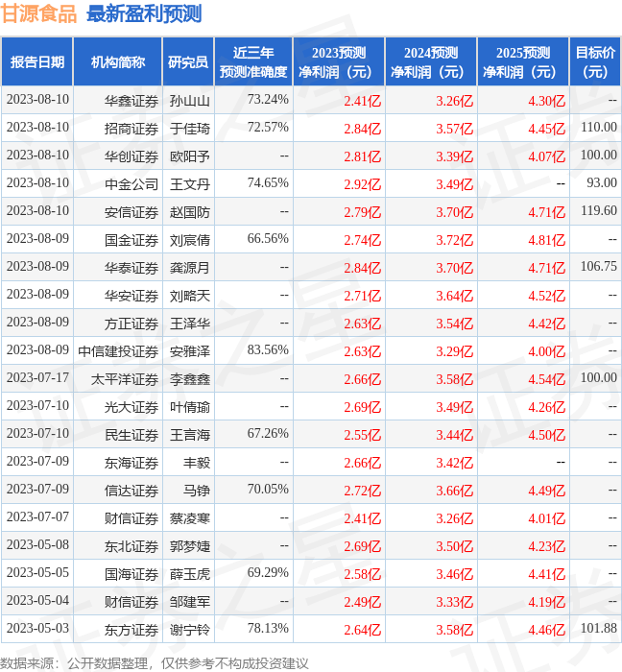This screenshot has width=622, height=672.
Task: Click the 目标价 column header
Action: (x=595, y=62)
